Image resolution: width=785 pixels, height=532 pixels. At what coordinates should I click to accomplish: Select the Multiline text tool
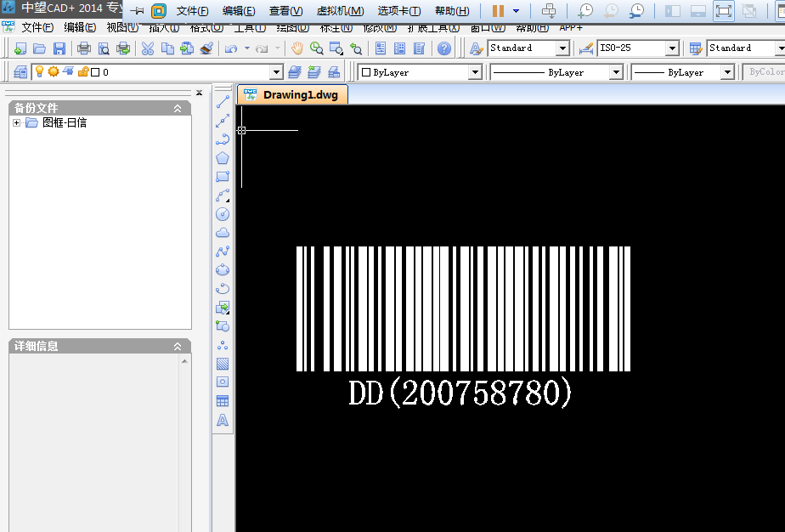click(223, 421)
